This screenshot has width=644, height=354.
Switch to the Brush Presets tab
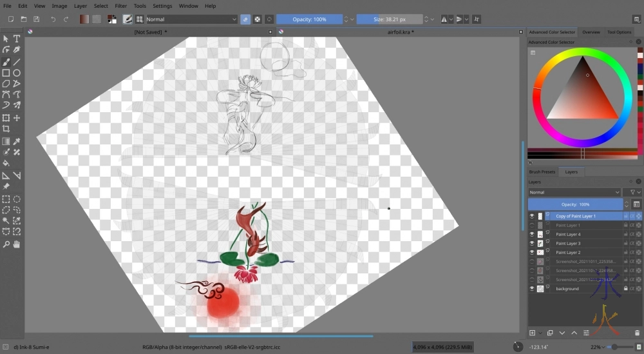(542, 172)
